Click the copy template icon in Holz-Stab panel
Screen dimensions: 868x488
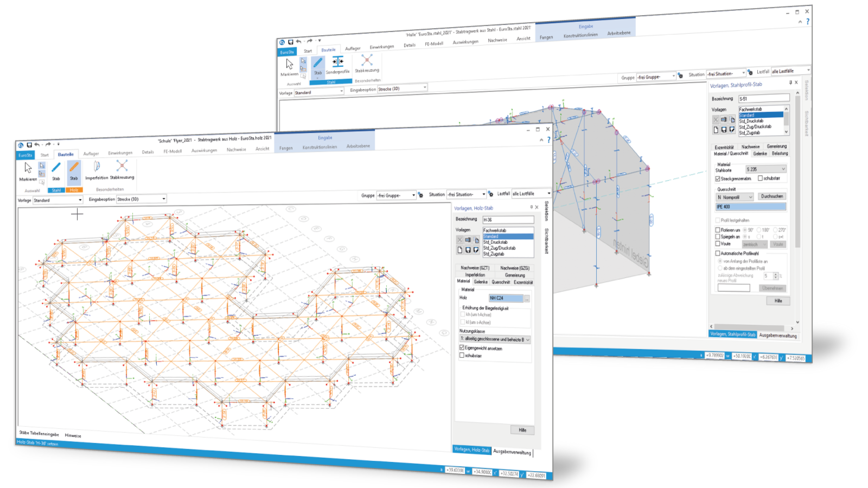[476, 240]
